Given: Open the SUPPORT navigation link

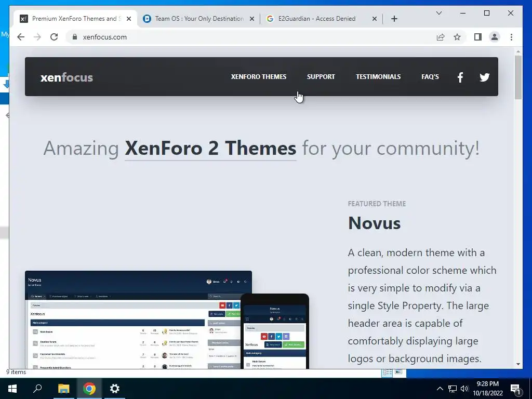Looking at the screenshot, I should click(x=321, y=77).
